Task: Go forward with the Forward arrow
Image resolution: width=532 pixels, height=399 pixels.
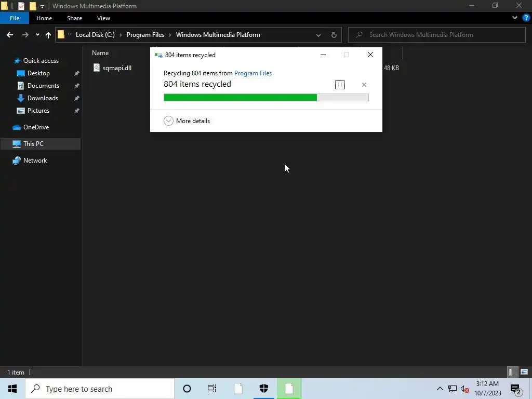Action: (25, 35)
